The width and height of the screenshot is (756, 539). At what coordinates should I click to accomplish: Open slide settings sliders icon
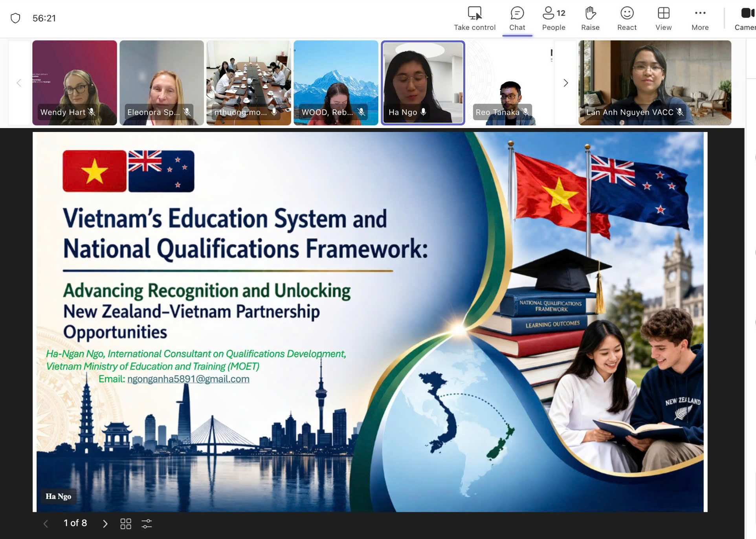tap(147, 524)
